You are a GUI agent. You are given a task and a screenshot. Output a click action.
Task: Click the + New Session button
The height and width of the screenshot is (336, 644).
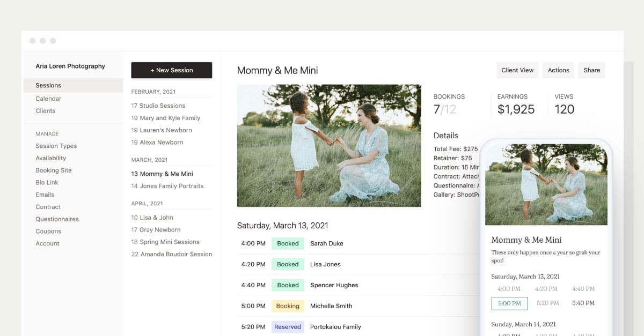point(171,70)
